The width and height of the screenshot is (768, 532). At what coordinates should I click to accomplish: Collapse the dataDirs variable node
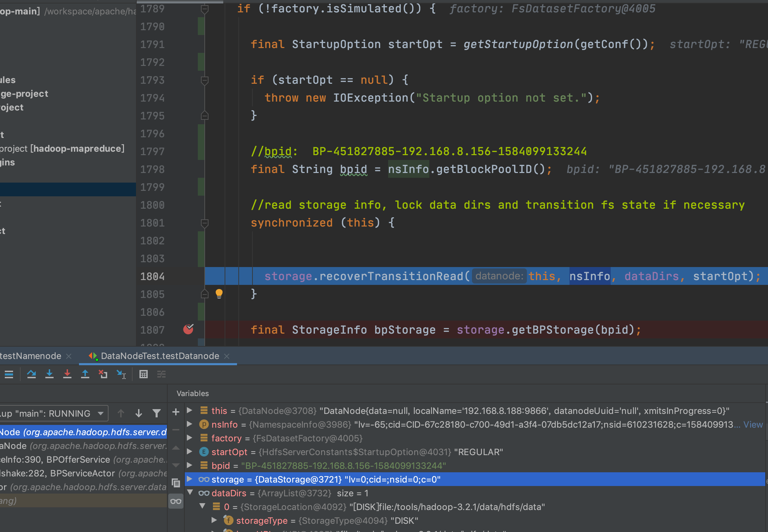[190, 493]
